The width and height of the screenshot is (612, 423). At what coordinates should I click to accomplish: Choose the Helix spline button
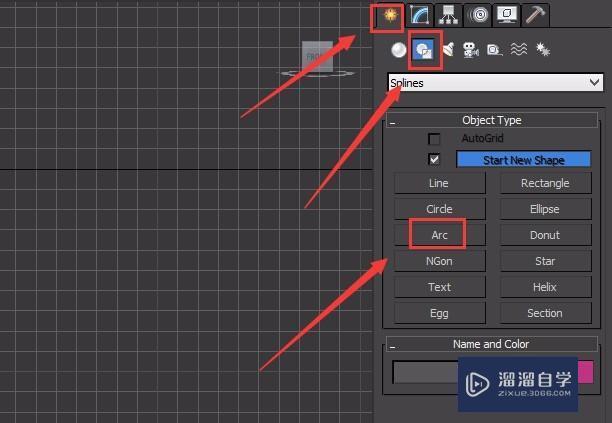point(546,287)
